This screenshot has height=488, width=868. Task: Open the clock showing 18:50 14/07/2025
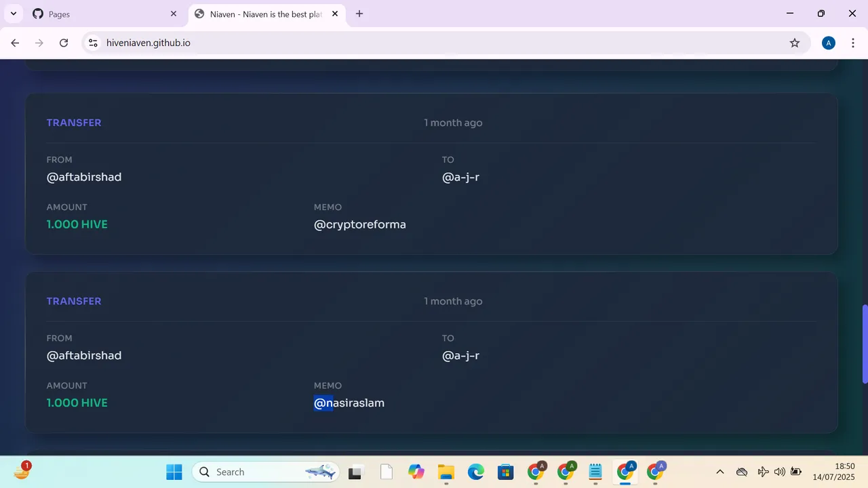tap(835, 472)
